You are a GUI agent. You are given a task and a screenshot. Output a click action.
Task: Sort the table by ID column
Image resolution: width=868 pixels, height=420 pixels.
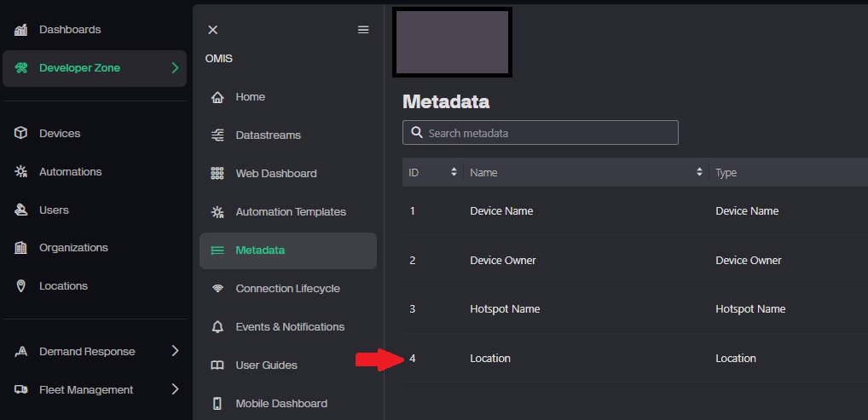click(x=454, y=172)
